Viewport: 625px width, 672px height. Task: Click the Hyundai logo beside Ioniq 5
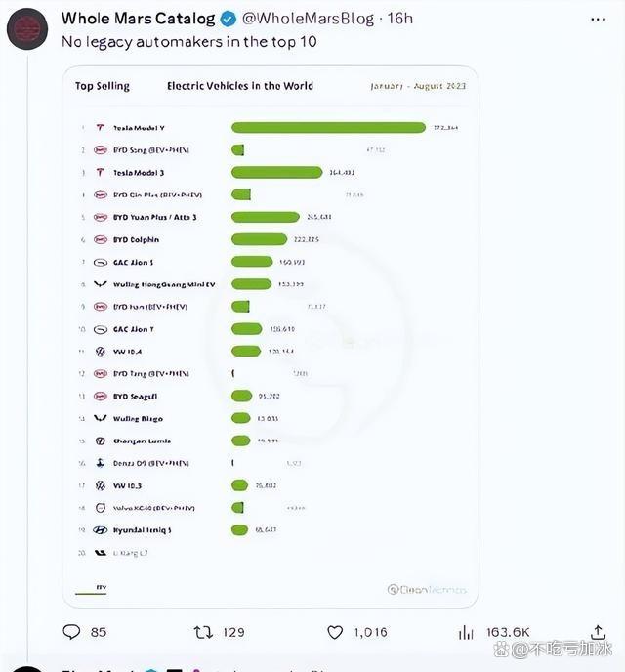click(x=100, y=530)
